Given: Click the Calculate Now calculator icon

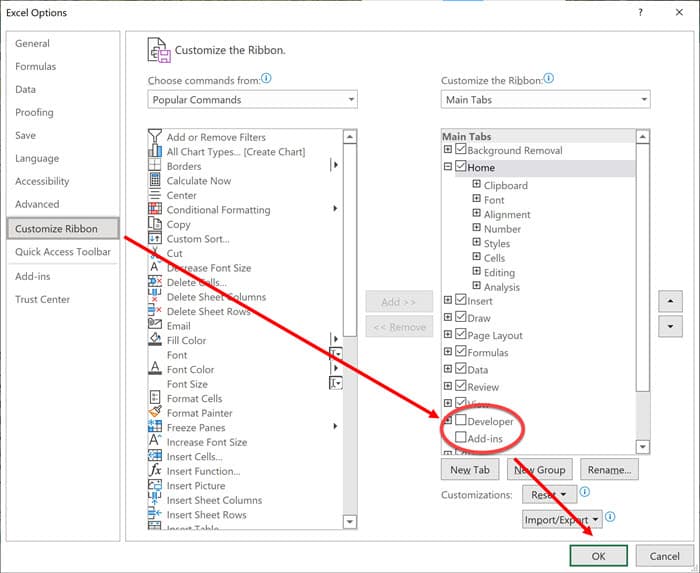Looking at the screenshot, I should point(155,180).
